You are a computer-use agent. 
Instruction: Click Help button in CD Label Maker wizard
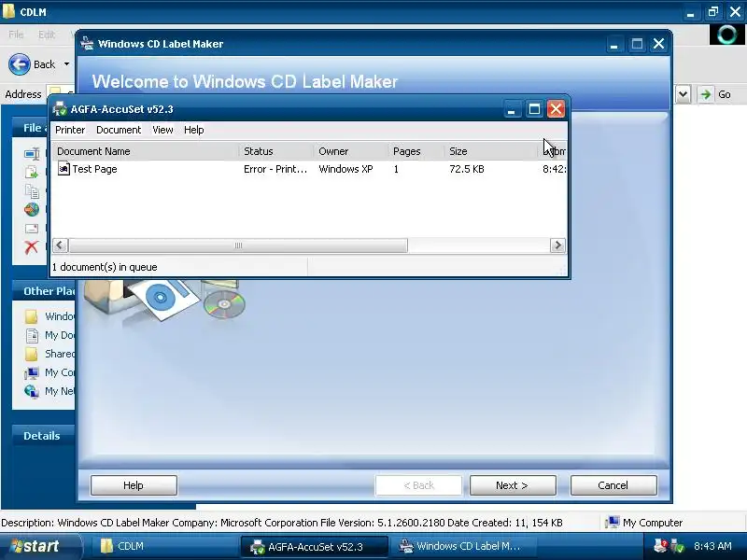[134, 485]
